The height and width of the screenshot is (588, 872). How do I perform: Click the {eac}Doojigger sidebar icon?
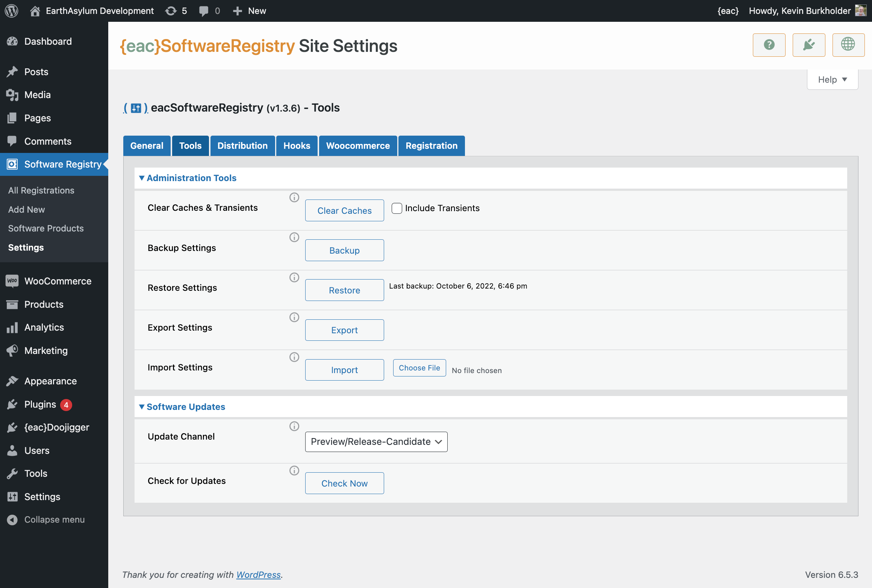click(x=12, y=428)
